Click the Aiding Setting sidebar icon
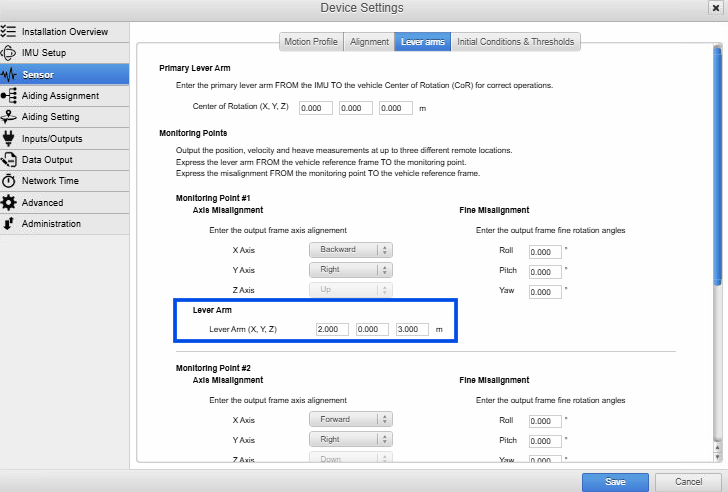The height and width of the screenshot is (492, 728). point(9,117)
